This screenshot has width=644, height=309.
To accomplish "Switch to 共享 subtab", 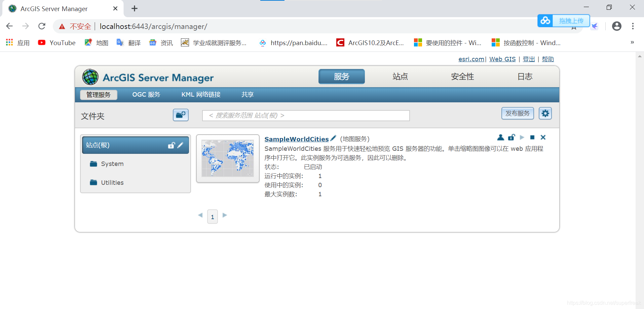I will [248, 95].
